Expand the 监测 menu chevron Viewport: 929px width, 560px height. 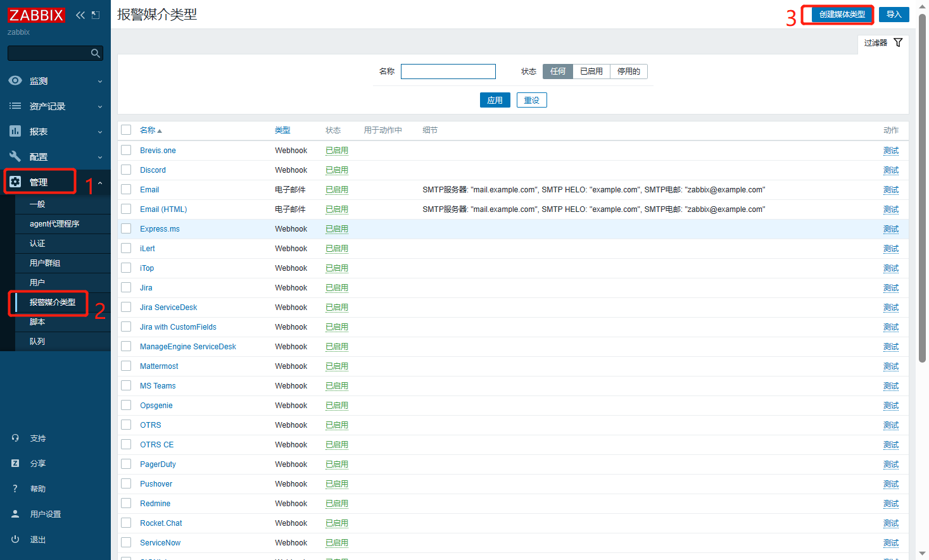click(x=100, y=81)
